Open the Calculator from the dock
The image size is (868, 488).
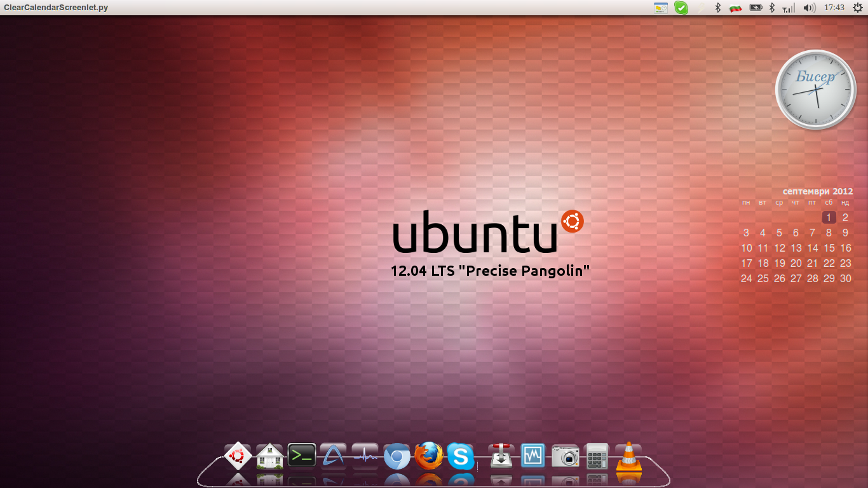pyautogui.click(x=597, y=456)
